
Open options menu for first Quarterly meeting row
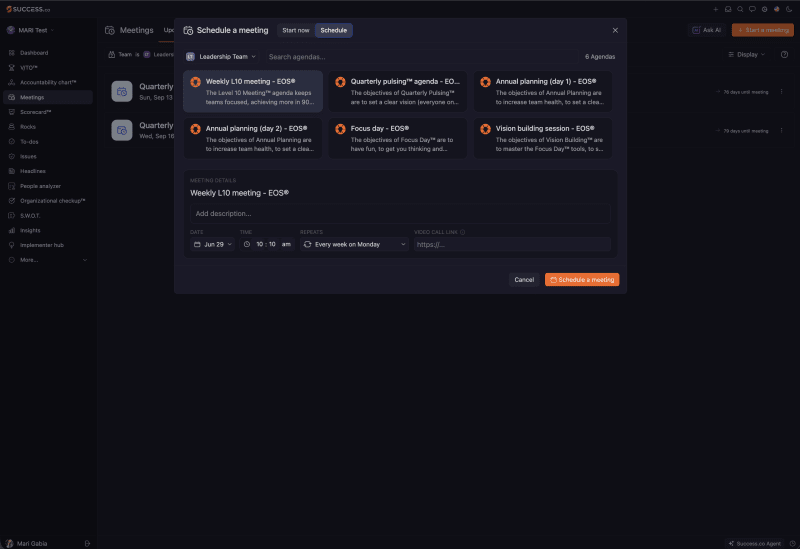click(781, 92)
